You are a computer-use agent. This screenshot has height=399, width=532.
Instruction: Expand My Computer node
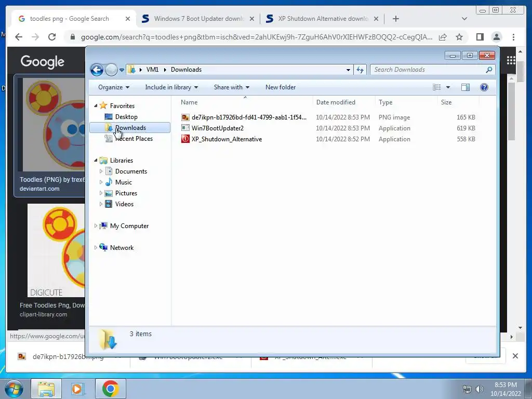point(96,225)
